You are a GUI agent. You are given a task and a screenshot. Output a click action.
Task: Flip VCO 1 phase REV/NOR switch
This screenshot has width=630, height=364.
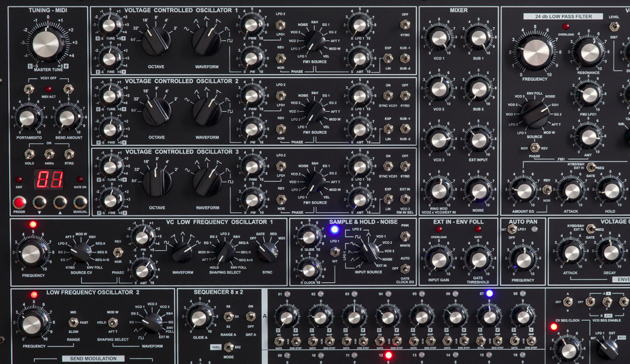[281, 58]
